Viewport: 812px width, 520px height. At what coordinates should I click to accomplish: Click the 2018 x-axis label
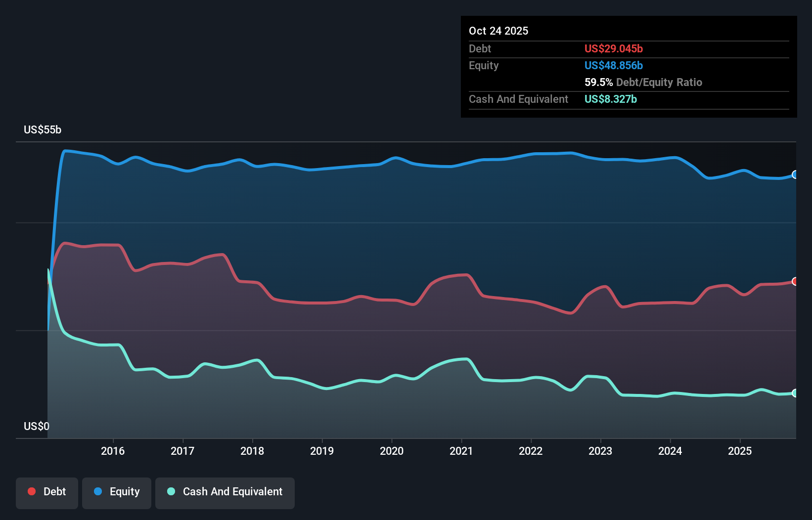pyautogui.click(x=252, y=451)
